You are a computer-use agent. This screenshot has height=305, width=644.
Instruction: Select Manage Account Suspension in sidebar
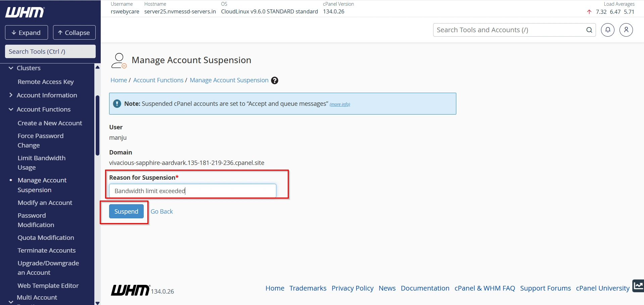[42, 185]
